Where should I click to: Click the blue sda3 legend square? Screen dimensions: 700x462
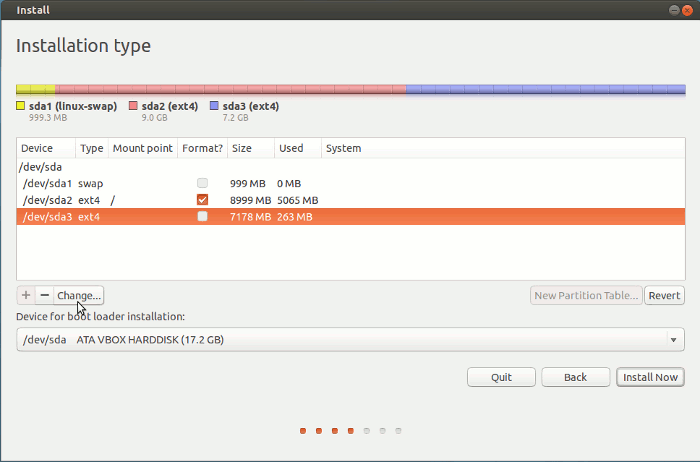214,106
